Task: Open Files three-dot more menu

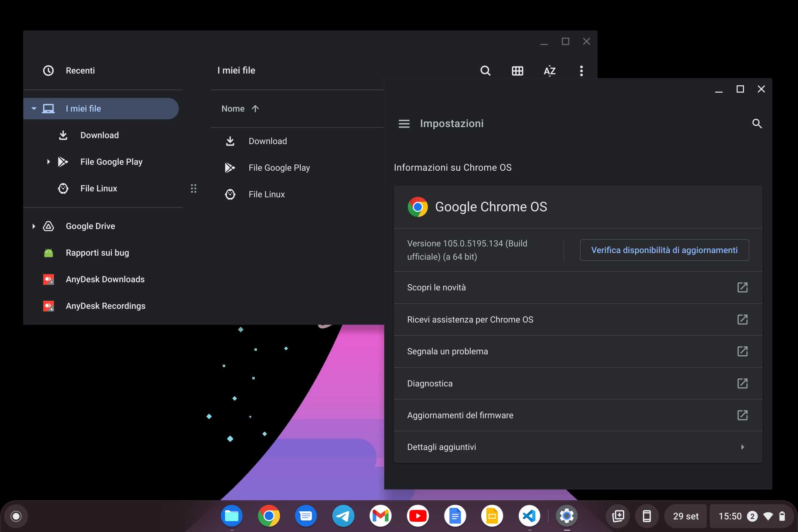Action: coord(581,71)
